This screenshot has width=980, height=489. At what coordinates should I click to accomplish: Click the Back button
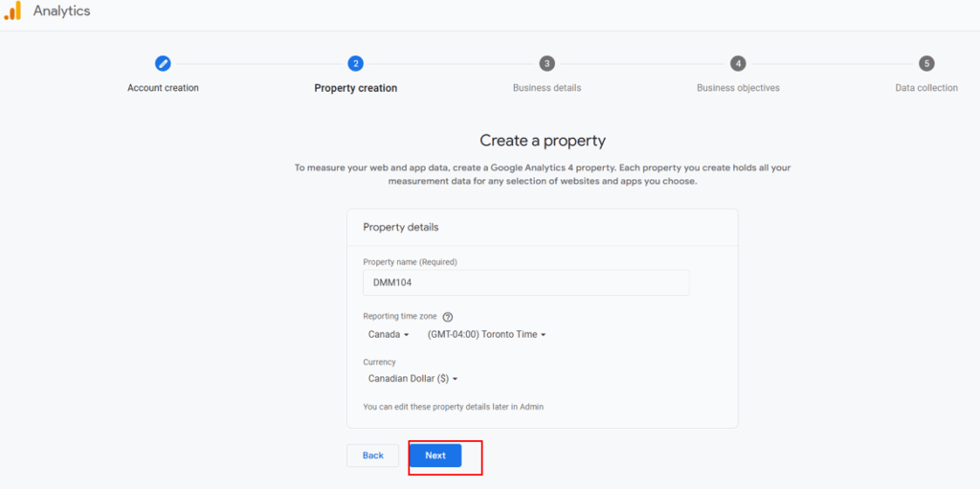pyautogui.click(x=372, y=456)
